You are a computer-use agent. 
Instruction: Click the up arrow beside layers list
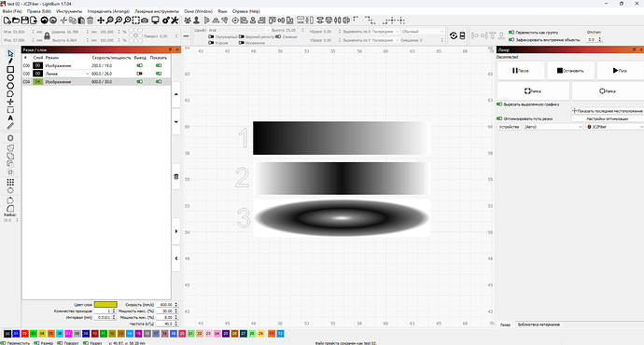pos(176,94)
